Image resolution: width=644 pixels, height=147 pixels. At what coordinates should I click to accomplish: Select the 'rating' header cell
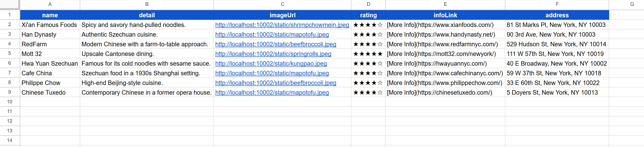[368, 15]
